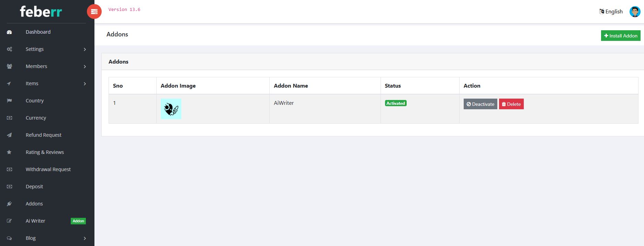Screen dimensions: 644x246
Task: Click the Rating & Reviews star icon
Action: click(9, 152)
